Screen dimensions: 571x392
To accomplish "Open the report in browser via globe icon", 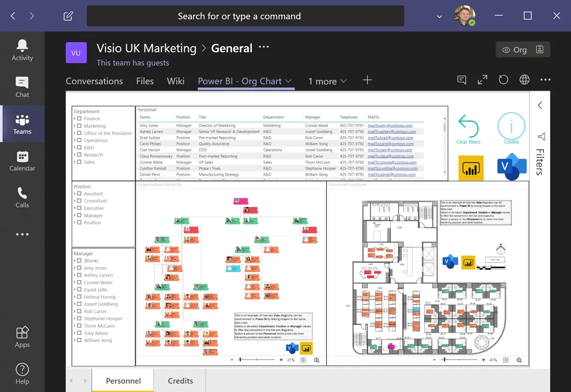I will tap(524, 79).
